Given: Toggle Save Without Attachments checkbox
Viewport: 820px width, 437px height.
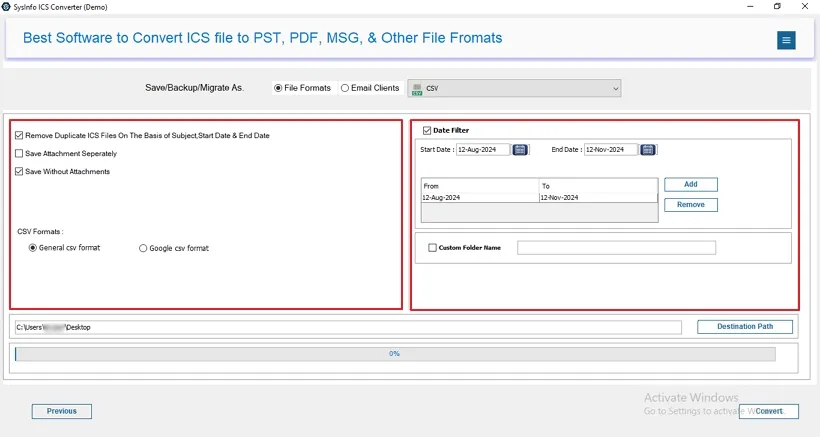Looking at the screenshot, I should 20,172.
